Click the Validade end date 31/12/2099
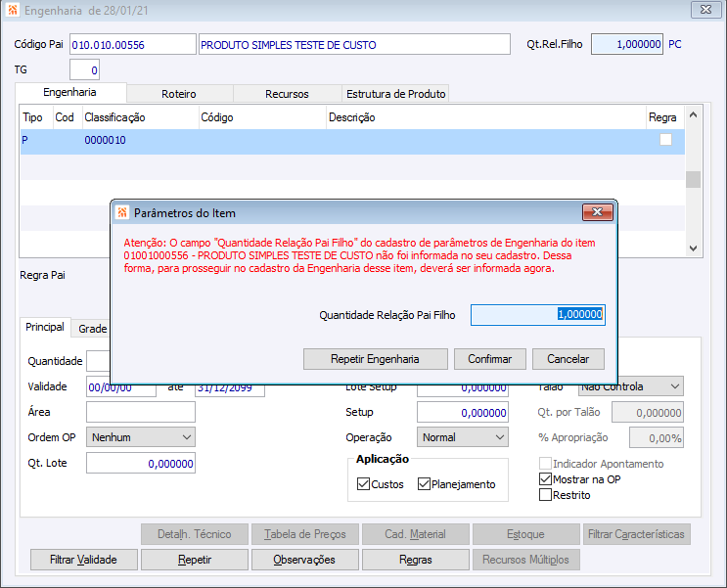727x588 pixels. [x=230, y=390]
